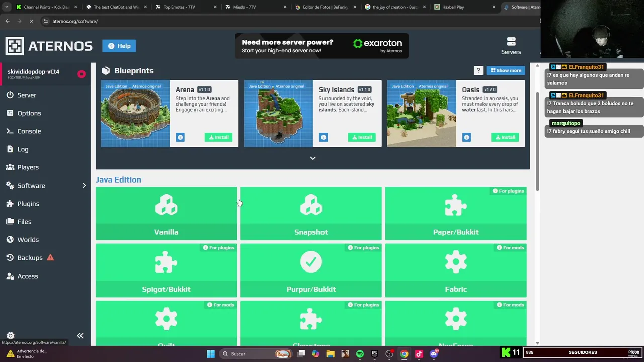Open Epic Games from the taskbar
This screenshot has height=362, width=644.
pos(374,354)
